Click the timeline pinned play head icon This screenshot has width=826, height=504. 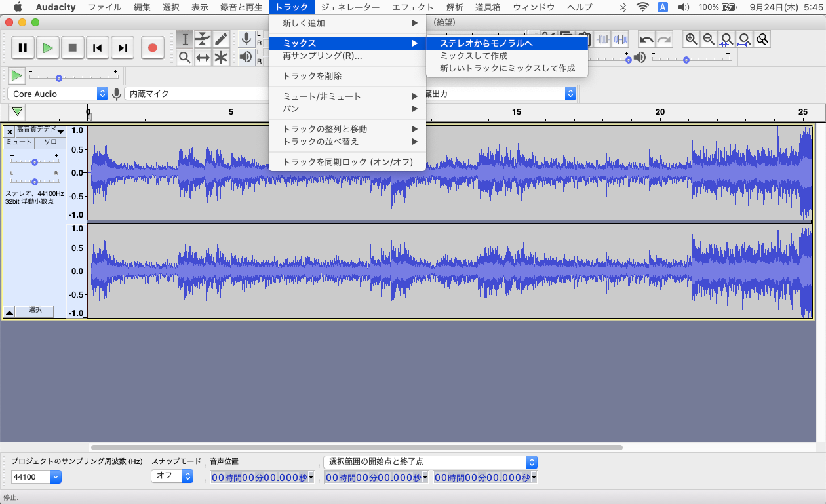18,111
